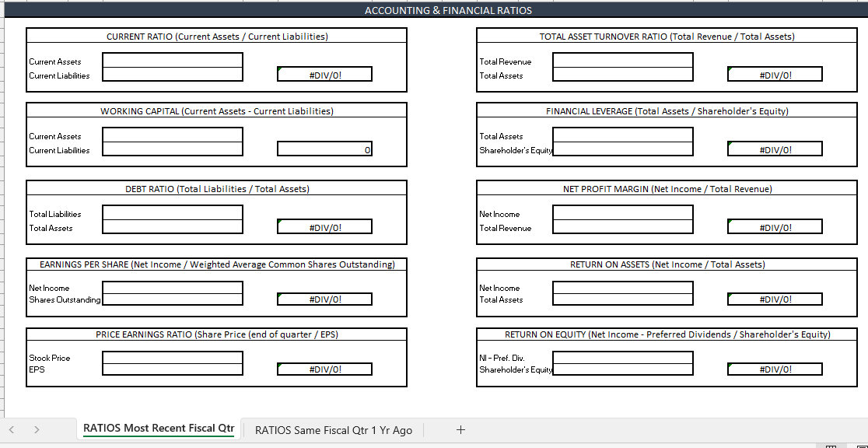This screenshot has width=868, height=448.
Task: Click Total Revenue input cell in Net Profit Margin box
Action: (623, 226)
